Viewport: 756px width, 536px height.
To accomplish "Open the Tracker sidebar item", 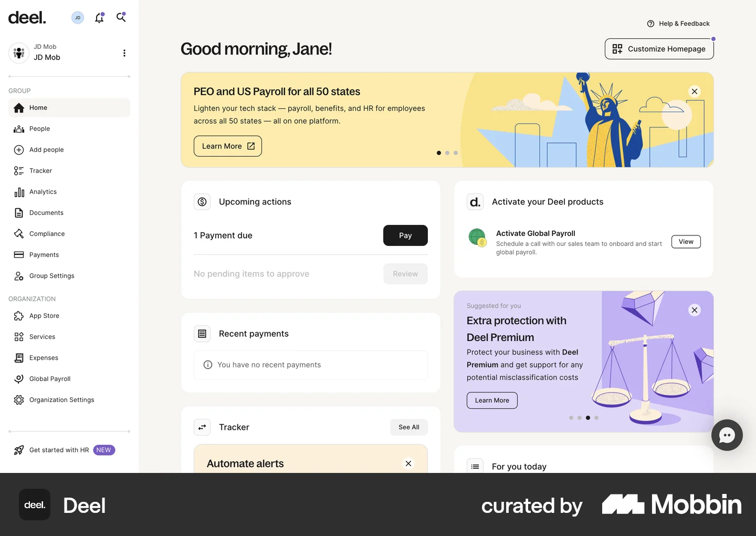I will pyautogui.click(x=69, y=171).
